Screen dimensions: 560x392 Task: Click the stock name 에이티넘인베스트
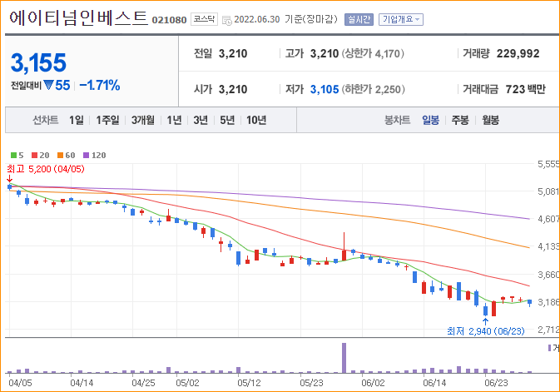pyautogui.click(x=78, y=17)
